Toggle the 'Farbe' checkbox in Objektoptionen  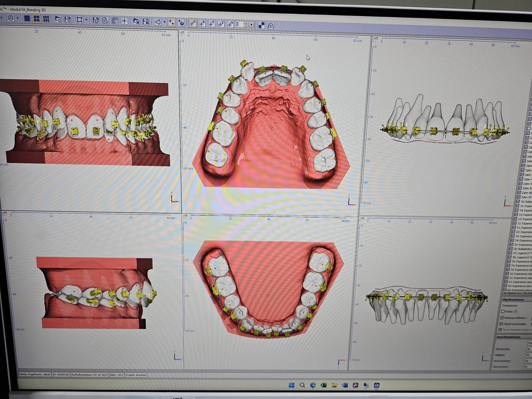tap(503, 312)
